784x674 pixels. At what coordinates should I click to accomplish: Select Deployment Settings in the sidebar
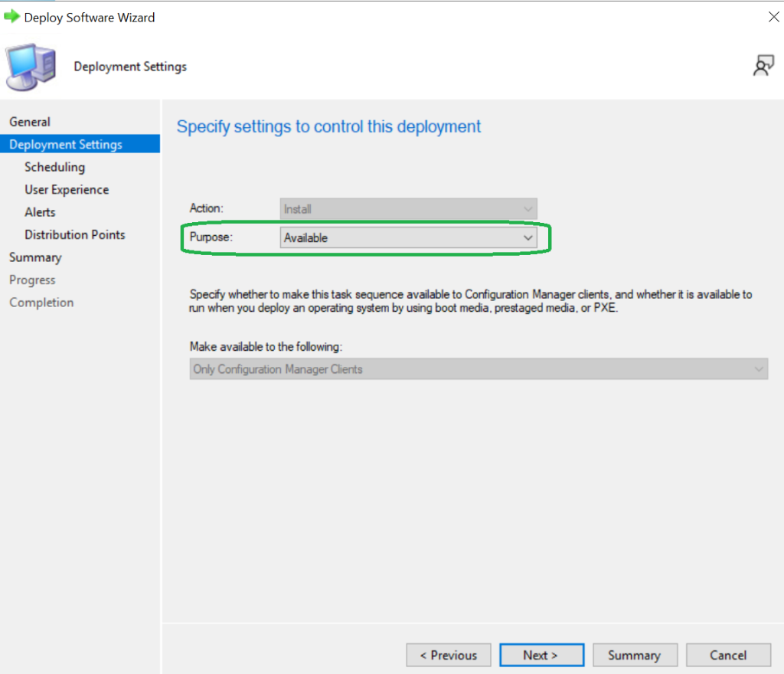coord(80,144)
